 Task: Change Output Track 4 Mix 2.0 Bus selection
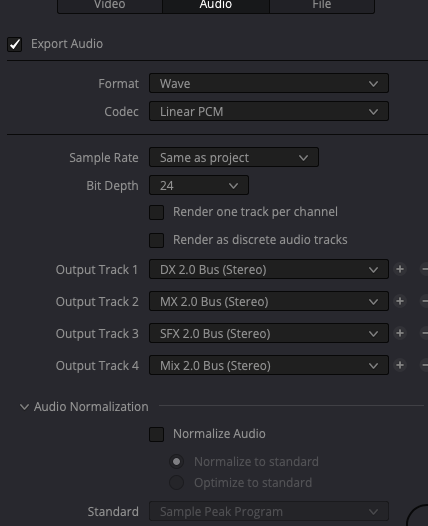(269, 365)
